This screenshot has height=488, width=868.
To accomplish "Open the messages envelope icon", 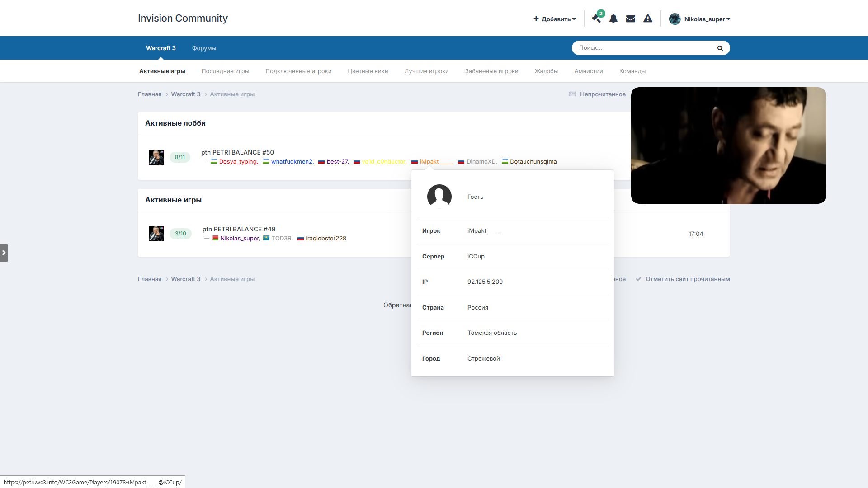I will (x=631, y=19).
